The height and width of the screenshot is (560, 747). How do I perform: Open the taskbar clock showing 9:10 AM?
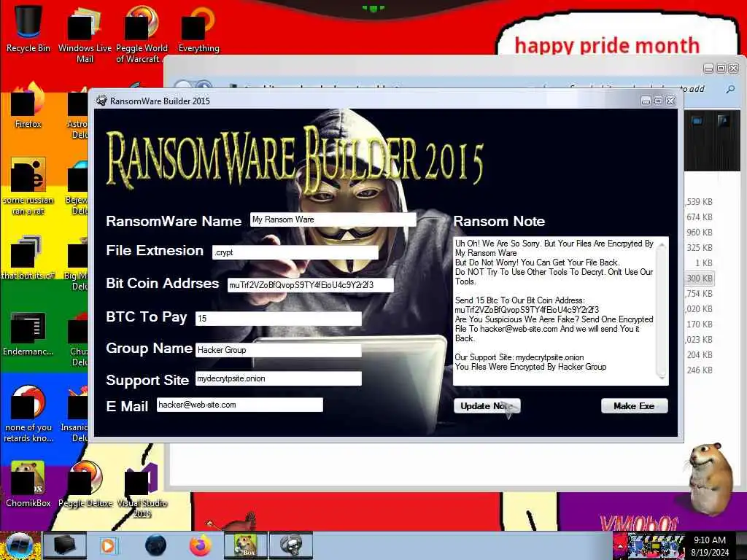click(710, 546)
